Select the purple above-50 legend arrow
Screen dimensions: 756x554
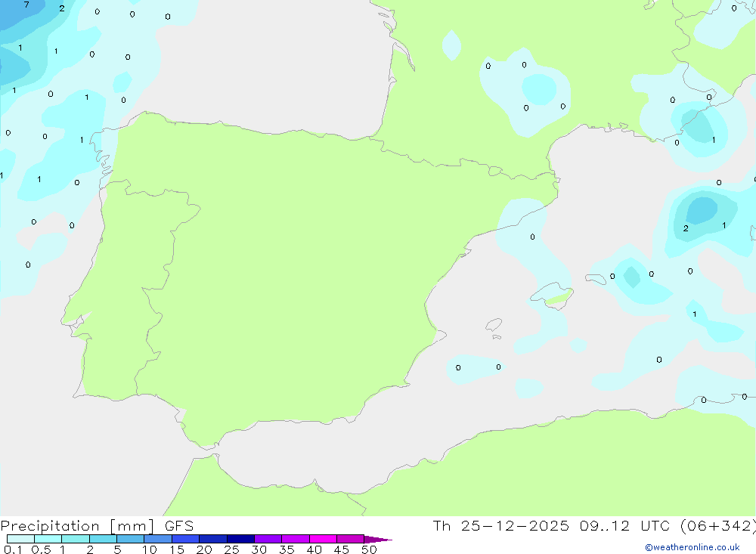point(377,540)
